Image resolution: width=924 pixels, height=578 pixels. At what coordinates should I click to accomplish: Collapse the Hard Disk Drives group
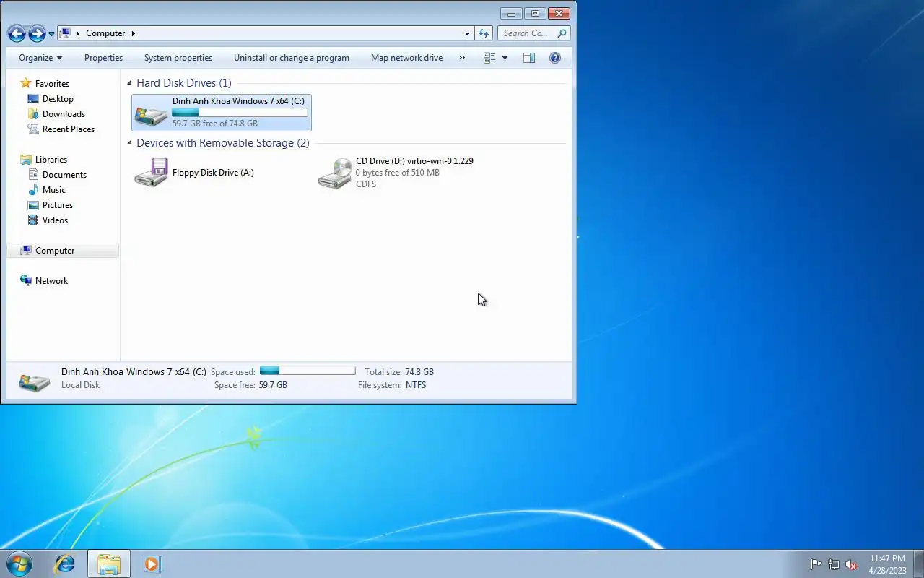pos(130,83)
